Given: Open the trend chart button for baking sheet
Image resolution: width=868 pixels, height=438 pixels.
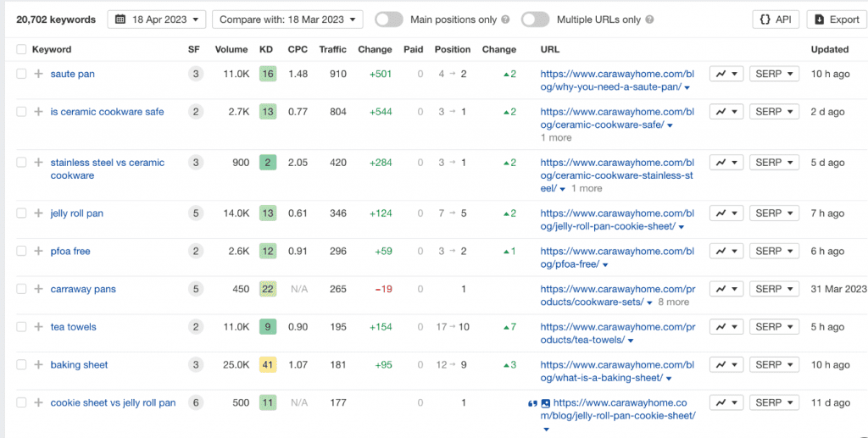Looking at the screenshot, I should click(726, 365).
